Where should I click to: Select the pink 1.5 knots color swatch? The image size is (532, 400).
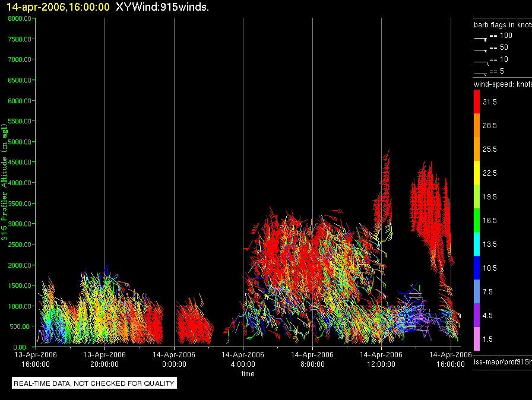click(477, 339)
